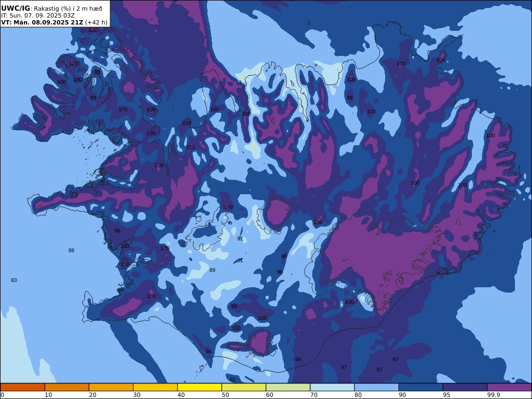Click the legend scale label '0'
This screenshot has width=532, height=399.
click(2, 395)
